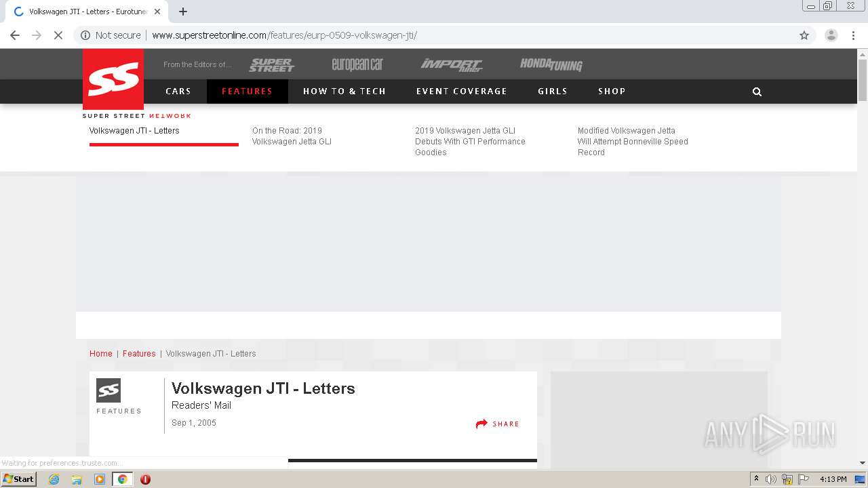Screen dimensions: 868x488
Task: Click the scrollbar down arrow
Action: (x=863, y=463)
